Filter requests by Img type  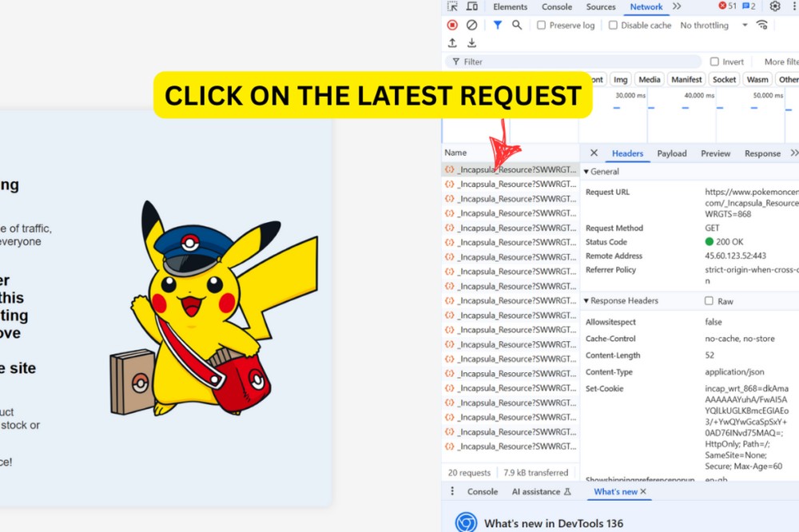(x=620, y=79)
